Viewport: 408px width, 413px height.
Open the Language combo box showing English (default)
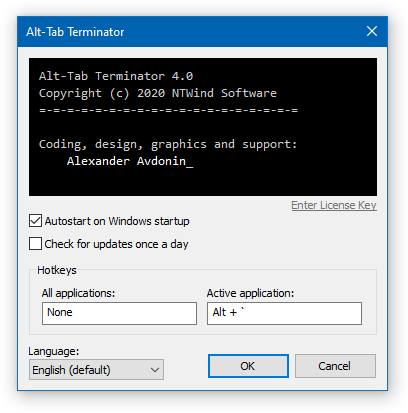[96, 369]
